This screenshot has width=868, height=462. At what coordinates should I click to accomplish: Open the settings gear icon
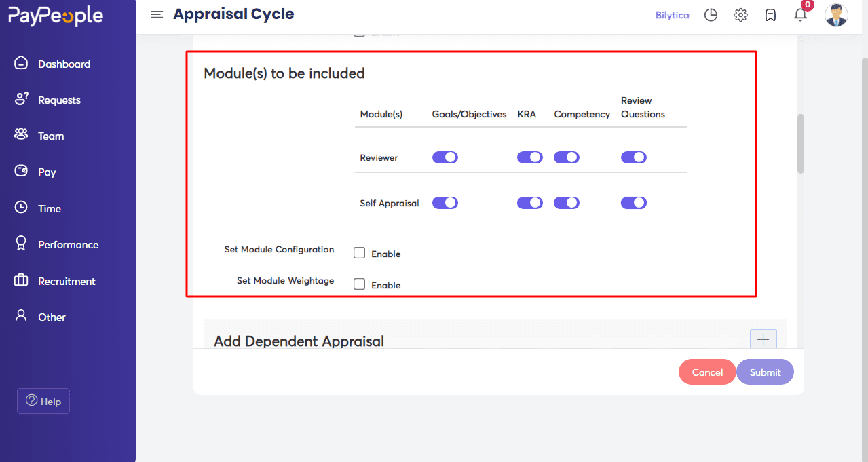point(740,15)
